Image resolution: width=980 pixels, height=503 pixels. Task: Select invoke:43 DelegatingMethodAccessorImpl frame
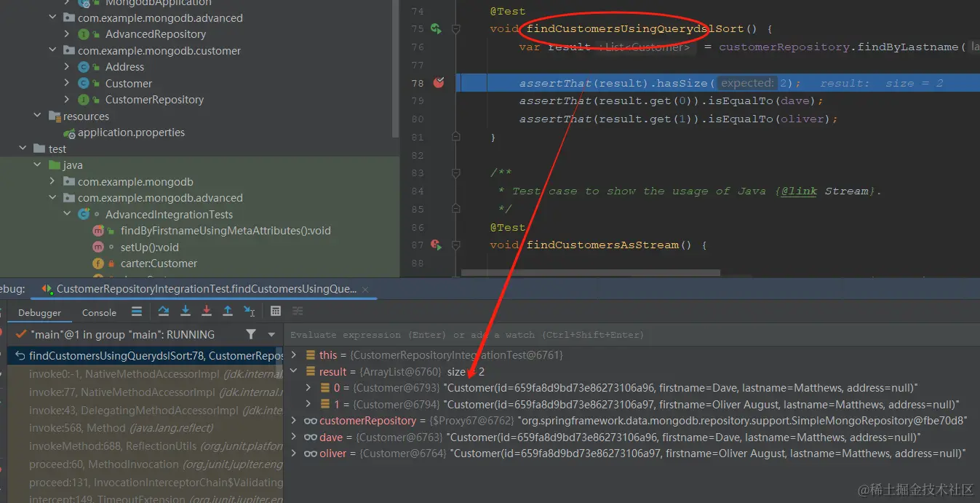click(x=146, y=411)
